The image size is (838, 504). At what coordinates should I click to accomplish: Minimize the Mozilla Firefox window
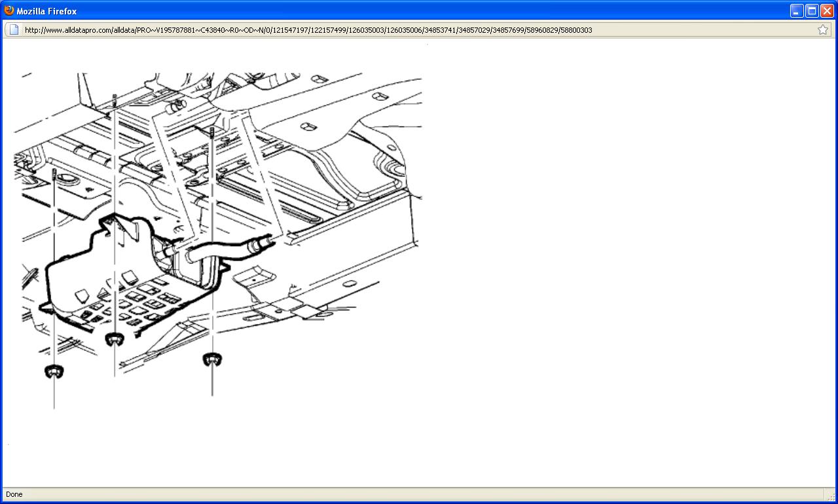797,11
